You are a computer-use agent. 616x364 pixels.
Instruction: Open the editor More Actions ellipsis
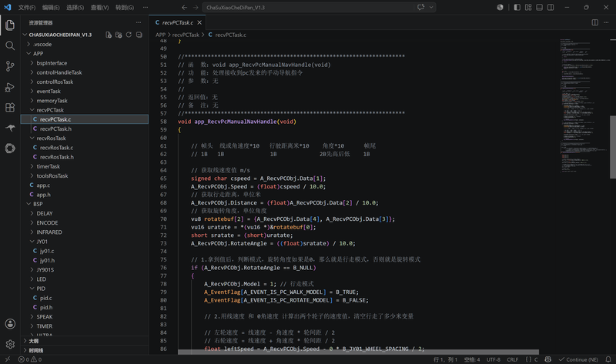tap(607, 22)
